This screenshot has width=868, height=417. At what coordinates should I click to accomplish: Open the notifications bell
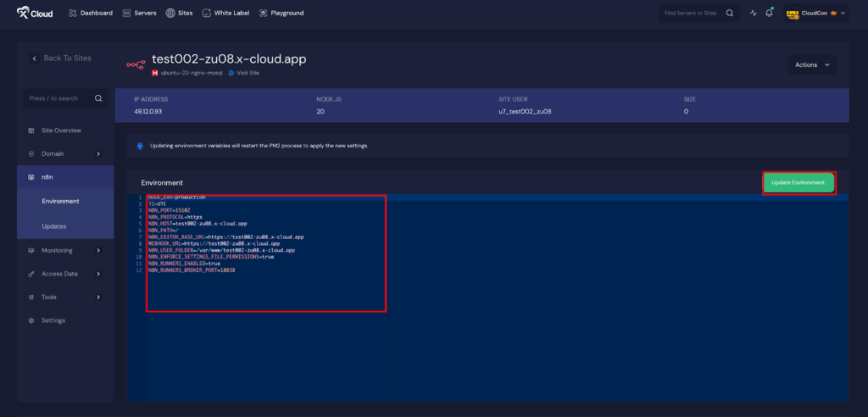(x=769, y=13)
